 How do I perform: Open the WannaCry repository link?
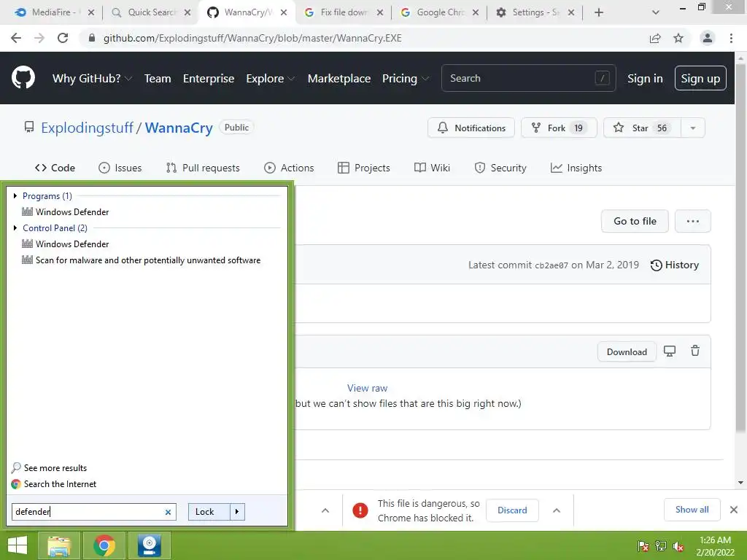179,128
